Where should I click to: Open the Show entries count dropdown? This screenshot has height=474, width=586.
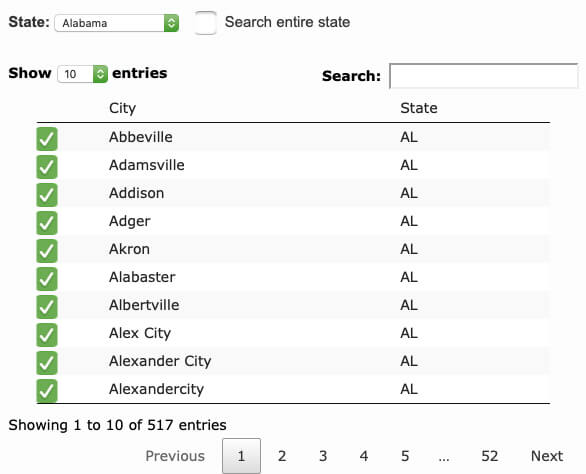83,74
